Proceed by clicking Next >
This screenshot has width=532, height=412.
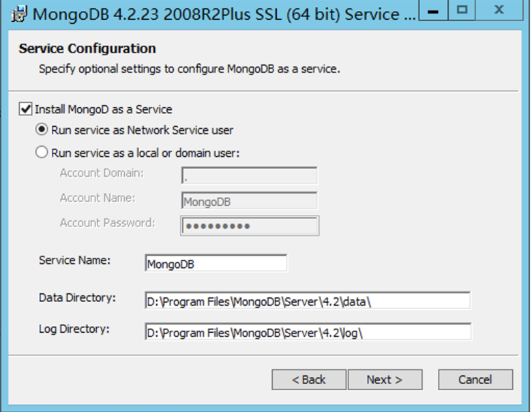pyautogui.click(x=385, y=379)
